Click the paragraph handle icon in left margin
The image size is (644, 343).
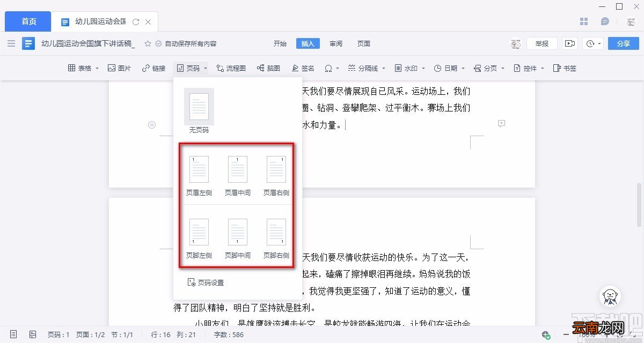coord(152,124)
